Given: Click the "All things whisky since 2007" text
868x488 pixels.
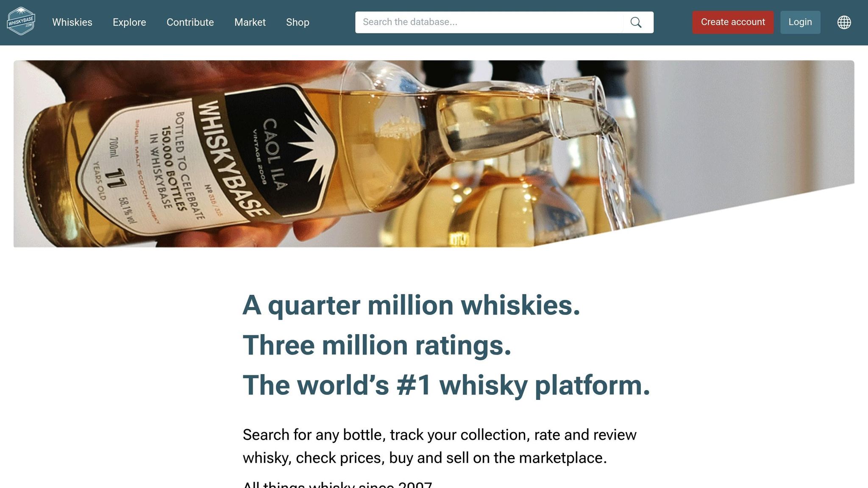Looking at the screenshot, I should click(x=337, y=484).
